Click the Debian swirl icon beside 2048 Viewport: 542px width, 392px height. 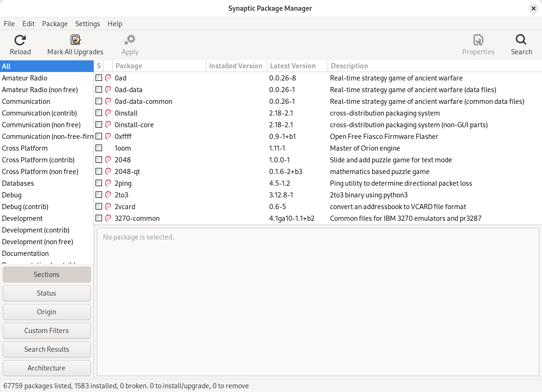pyautogui.click(x=108, y=160)
